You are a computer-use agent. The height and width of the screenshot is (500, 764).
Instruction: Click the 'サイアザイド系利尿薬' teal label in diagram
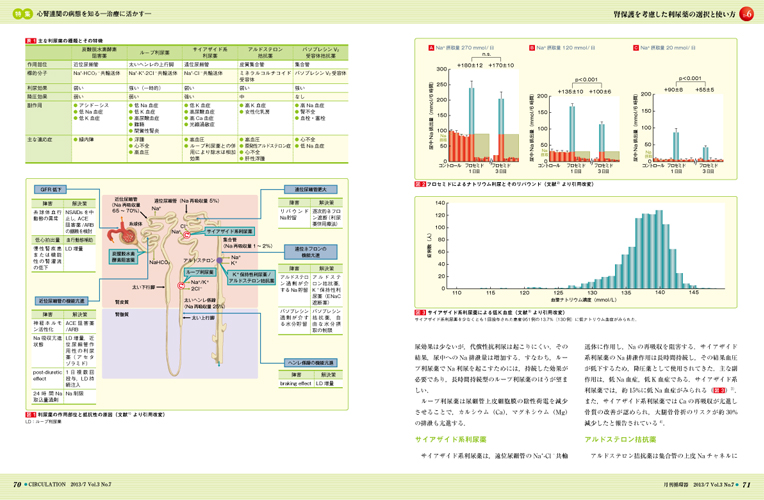[x=229, y=231]
